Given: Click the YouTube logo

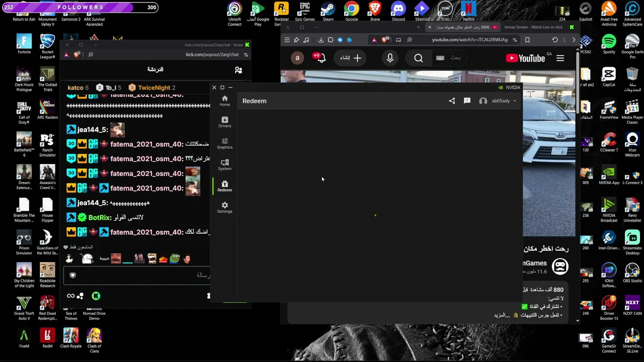Looking at the screenshot, I should (525, 58).
